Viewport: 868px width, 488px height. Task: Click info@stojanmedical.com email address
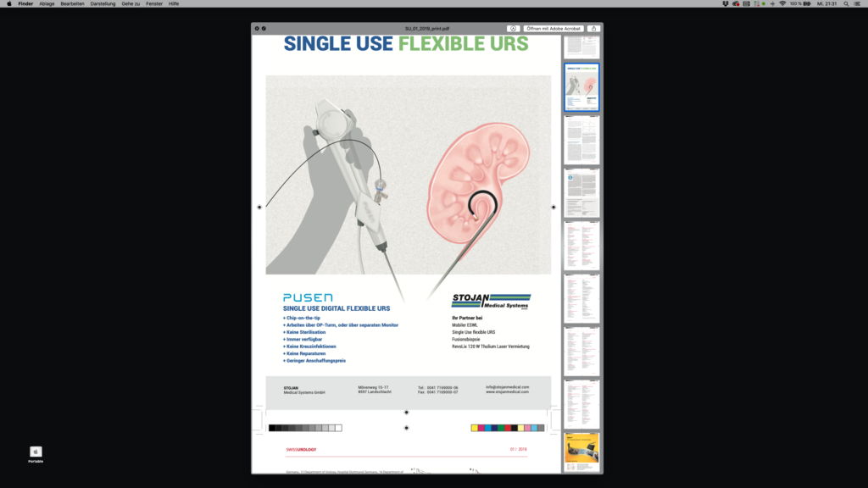coord(507,387)
